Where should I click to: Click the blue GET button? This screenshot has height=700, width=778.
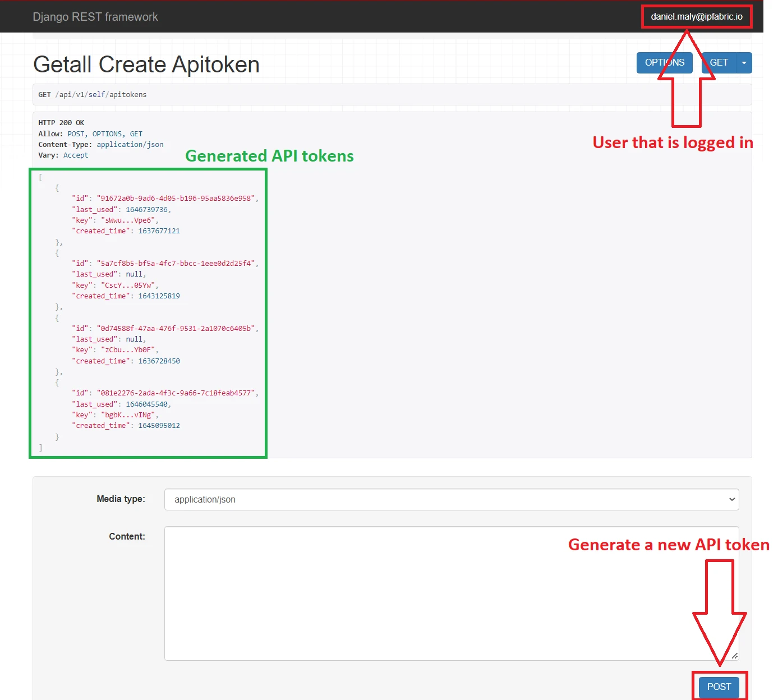tap(719, 62)
